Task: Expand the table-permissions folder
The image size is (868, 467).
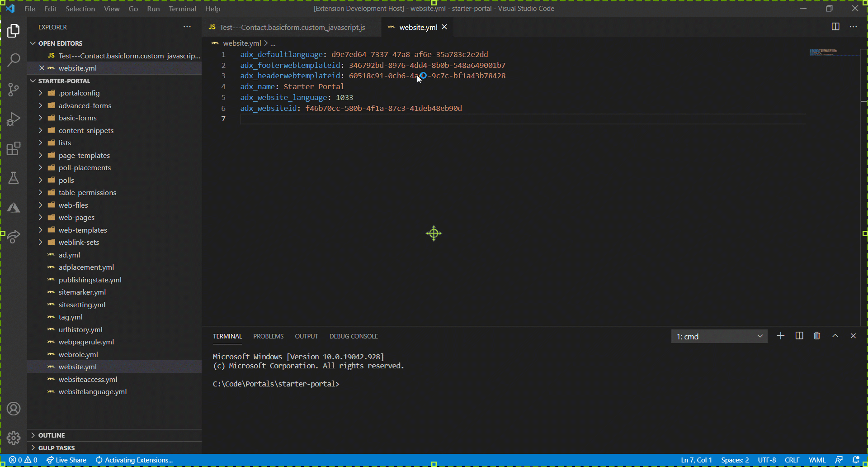Action: pos(114,192)
